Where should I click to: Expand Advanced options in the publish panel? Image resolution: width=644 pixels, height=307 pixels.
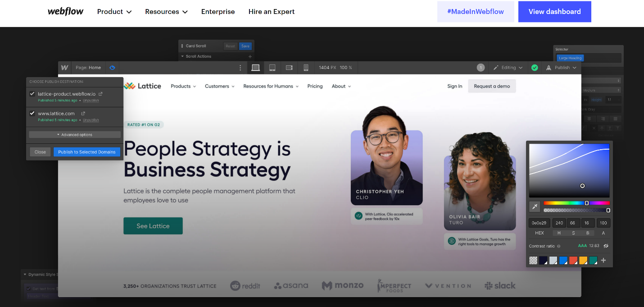pos(75,135)
